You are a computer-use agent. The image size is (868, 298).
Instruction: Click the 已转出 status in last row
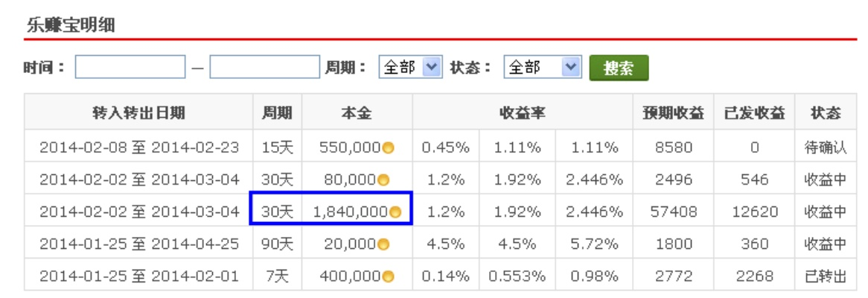(x=826, y=277)
